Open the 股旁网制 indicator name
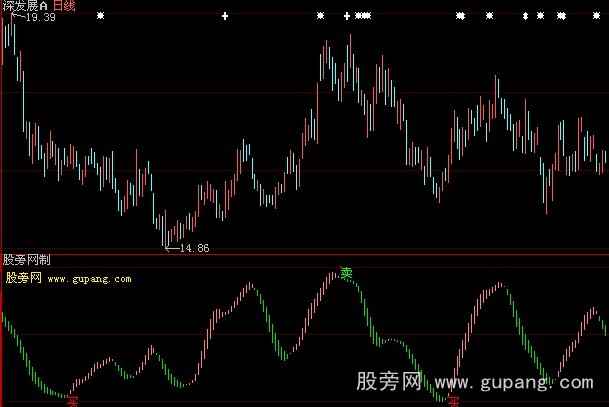The image size is (609, 407). coord(27,260)
